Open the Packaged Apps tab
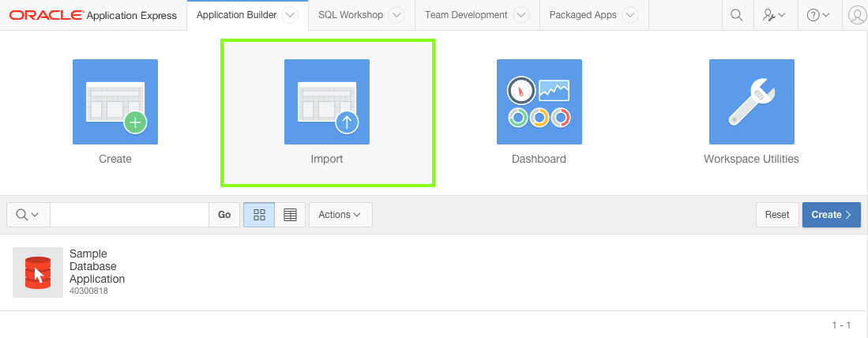This screenshot has width=868, height=338. (583, 15)
